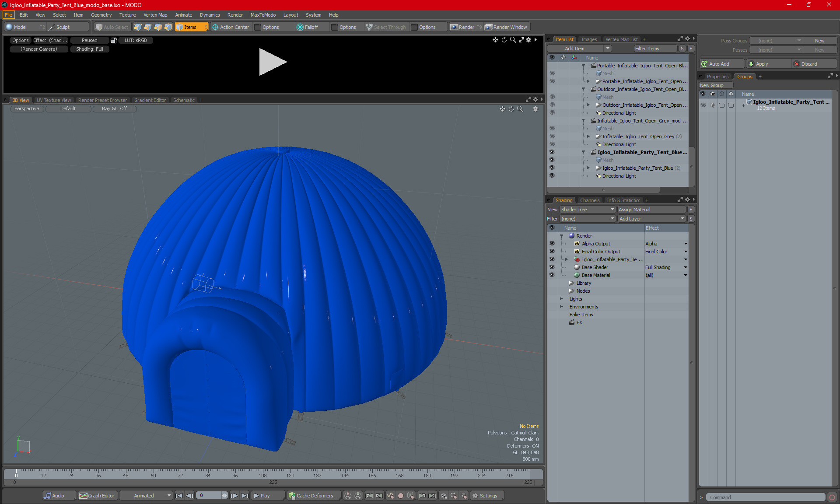Open the Geometry menu
840x504 pixels.
(101, 15)
